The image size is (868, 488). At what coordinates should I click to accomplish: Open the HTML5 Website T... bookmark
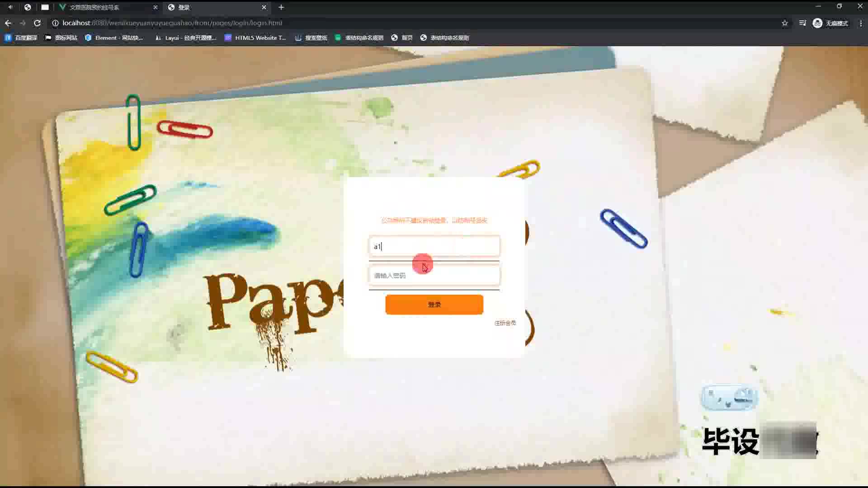click(255, 38)
